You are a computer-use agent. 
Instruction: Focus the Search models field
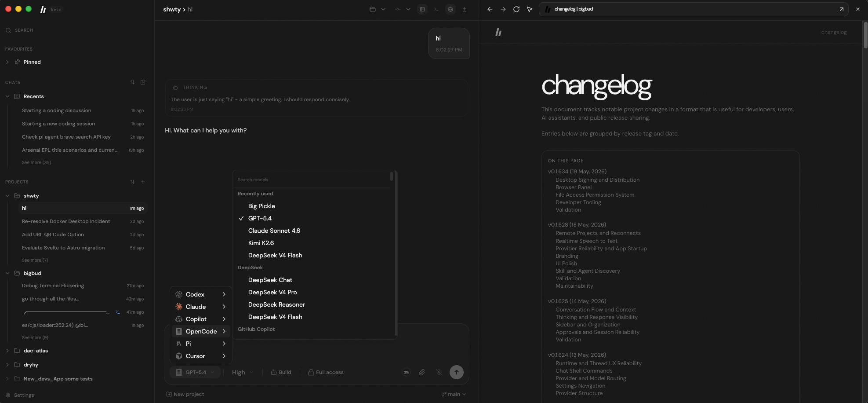[x=312, y=180]
